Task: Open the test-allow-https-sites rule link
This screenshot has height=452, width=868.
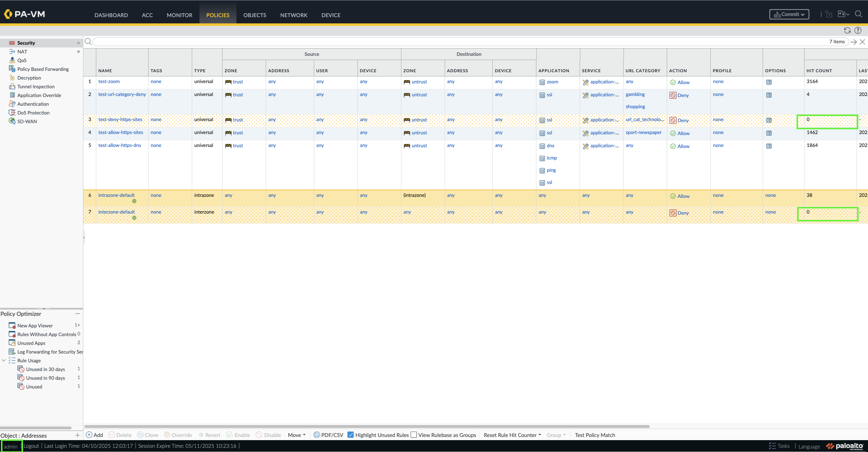Action: coord(121,133)
